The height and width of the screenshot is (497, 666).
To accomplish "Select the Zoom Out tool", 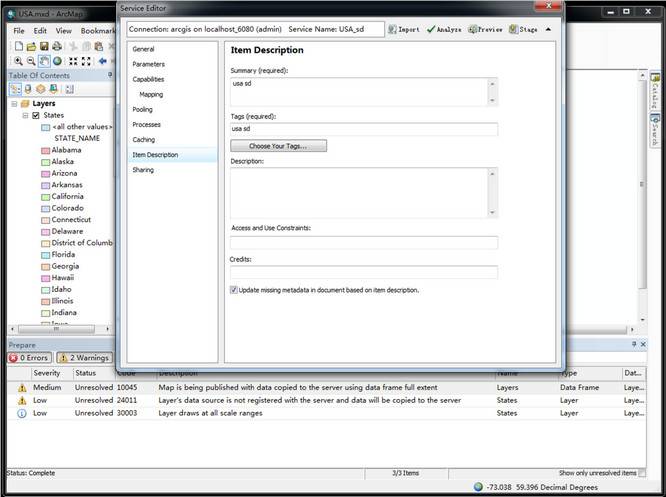I will (31, 61).
